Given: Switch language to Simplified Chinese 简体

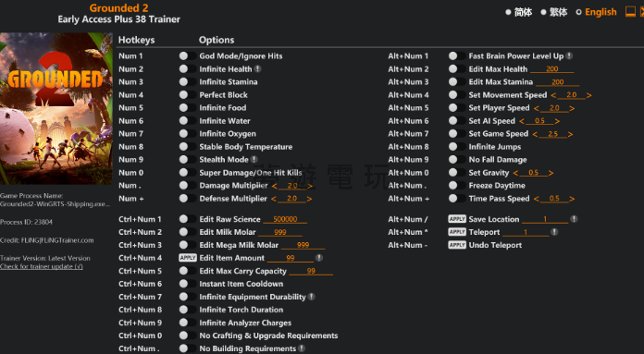Looking at the screenshot, I should 519,12.
